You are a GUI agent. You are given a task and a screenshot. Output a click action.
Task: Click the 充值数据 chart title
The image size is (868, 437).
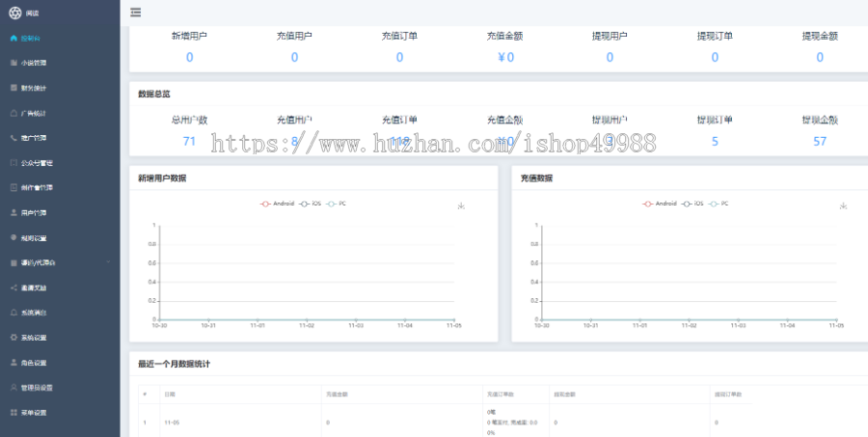point(536,178)
